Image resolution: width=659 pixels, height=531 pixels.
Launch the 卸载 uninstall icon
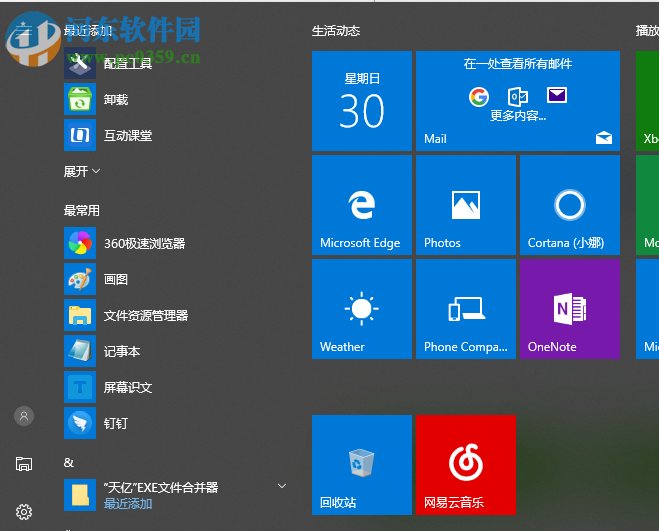(x=80, y=99)
